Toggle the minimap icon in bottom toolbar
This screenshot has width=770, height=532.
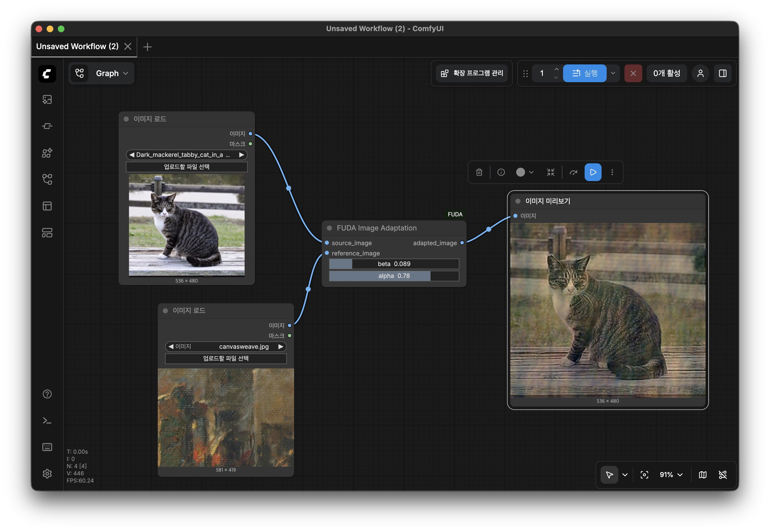point(702,475)
